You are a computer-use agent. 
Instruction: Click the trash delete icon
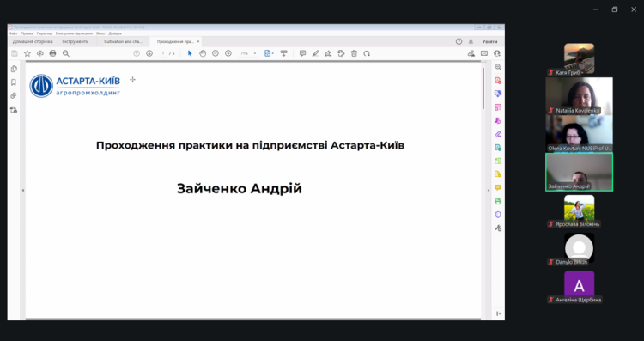point(354,53)
